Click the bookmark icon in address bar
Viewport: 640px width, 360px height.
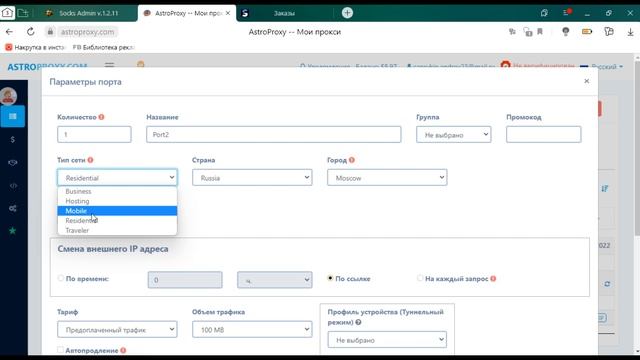point(540,31)
